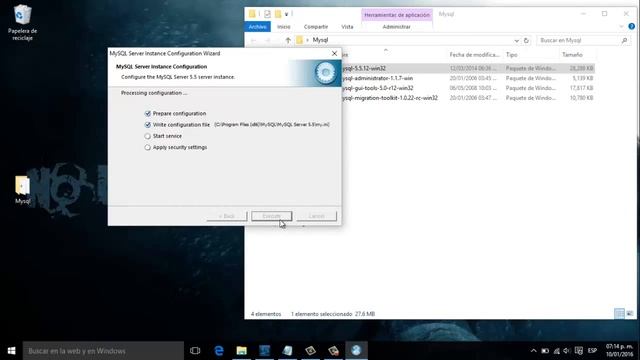
Task: Click the taskbar search box
Action: (x=103, y=351)
